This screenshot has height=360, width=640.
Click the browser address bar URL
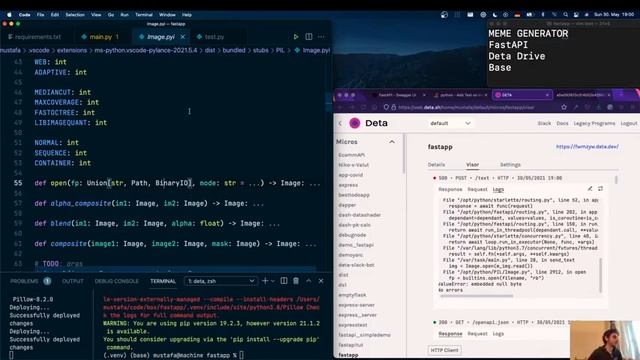(466, 107)
